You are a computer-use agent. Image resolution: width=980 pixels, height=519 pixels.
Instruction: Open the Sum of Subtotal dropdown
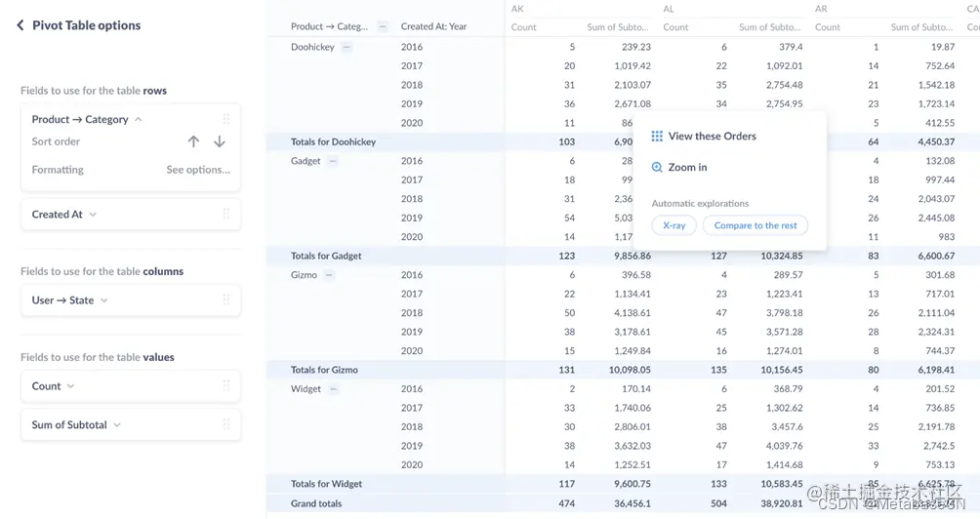[117, 424]
